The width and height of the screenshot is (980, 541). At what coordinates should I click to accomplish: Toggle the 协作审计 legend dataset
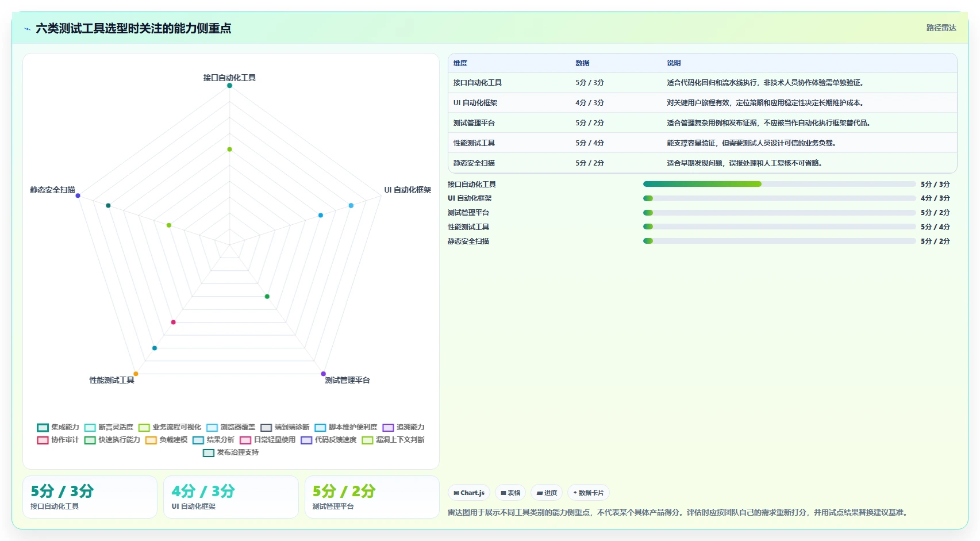tap(58, 440)
